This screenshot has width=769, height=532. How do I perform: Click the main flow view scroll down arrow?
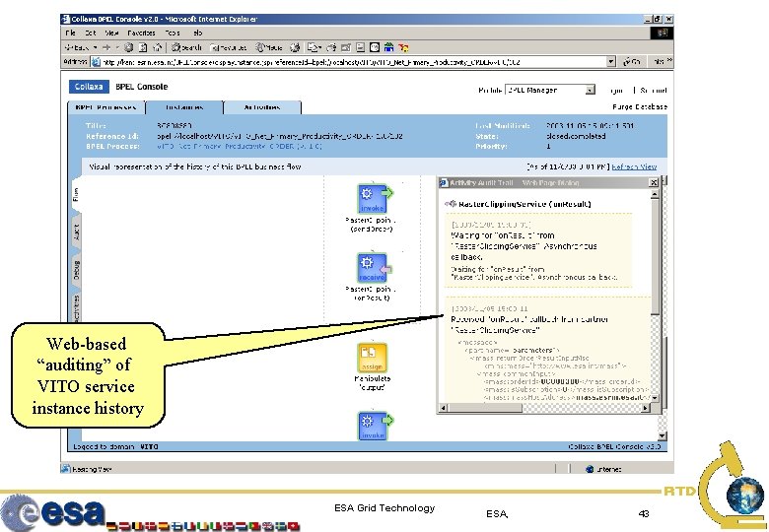663,436
